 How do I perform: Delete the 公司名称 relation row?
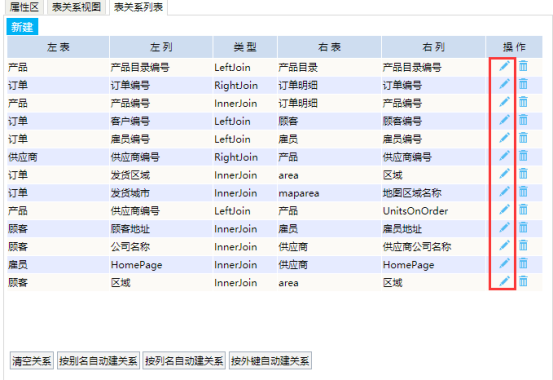click(523, 245)
